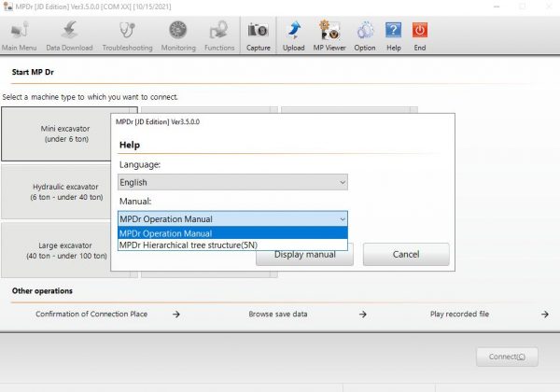
Task: Choose MPDr Operation Manual from list
Action: pos(232,233)
